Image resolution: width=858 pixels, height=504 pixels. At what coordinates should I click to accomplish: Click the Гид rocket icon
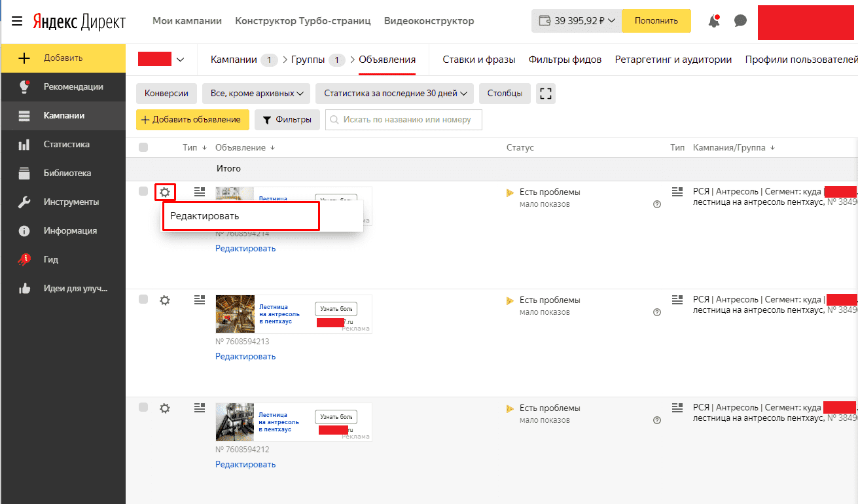coord(24,260)
